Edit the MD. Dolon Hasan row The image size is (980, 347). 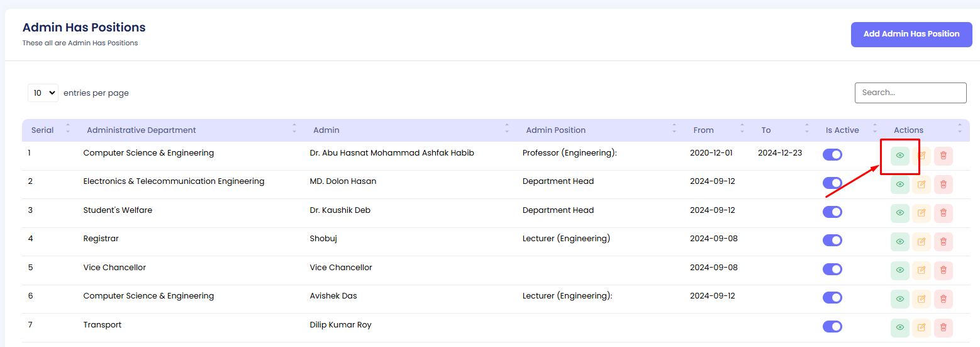pos(922,185)
